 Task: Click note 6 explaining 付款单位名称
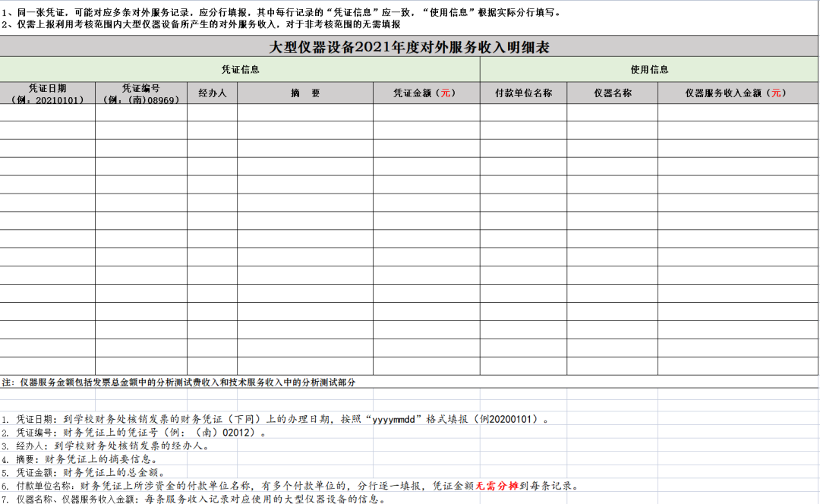click(290, 486)
